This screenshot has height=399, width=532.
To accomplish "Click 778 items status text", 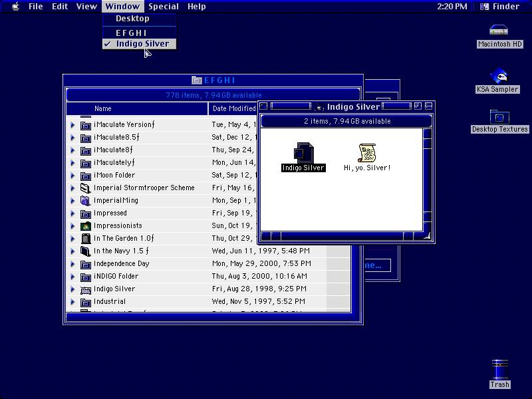I will tap(213, 95).
